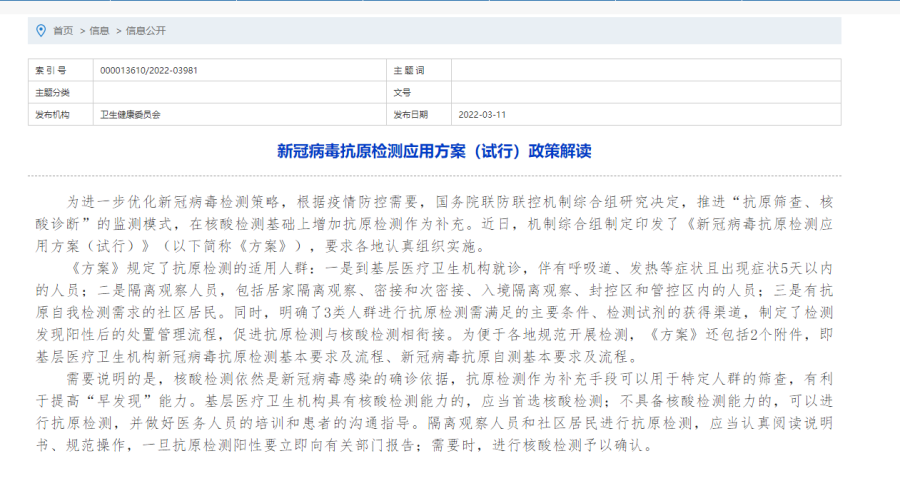Go to 首页 via breadcrumb link
Image resolution: width=900 pixels, height=481 pixels.
coord(63,31)
